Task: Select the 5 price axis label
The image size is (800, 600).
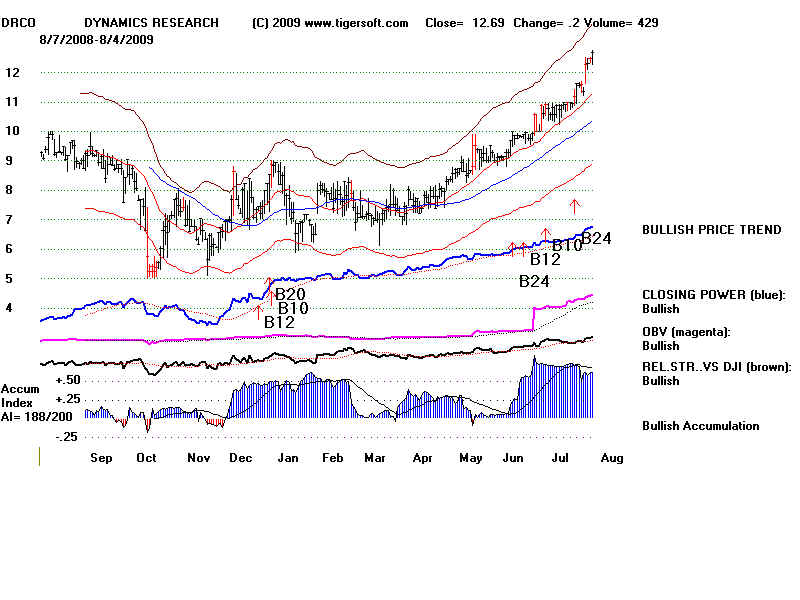Action: pos(9,279)
